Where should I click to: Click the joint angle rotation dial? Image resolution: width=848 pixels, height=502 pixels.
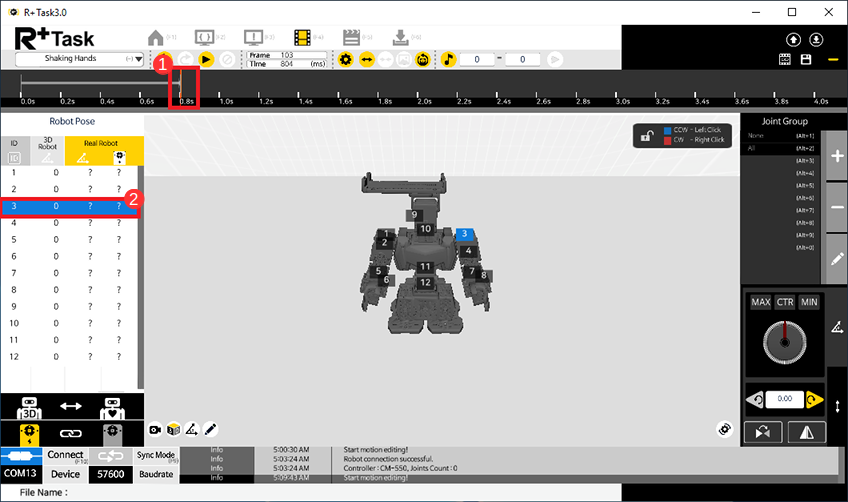pos(783,343)
